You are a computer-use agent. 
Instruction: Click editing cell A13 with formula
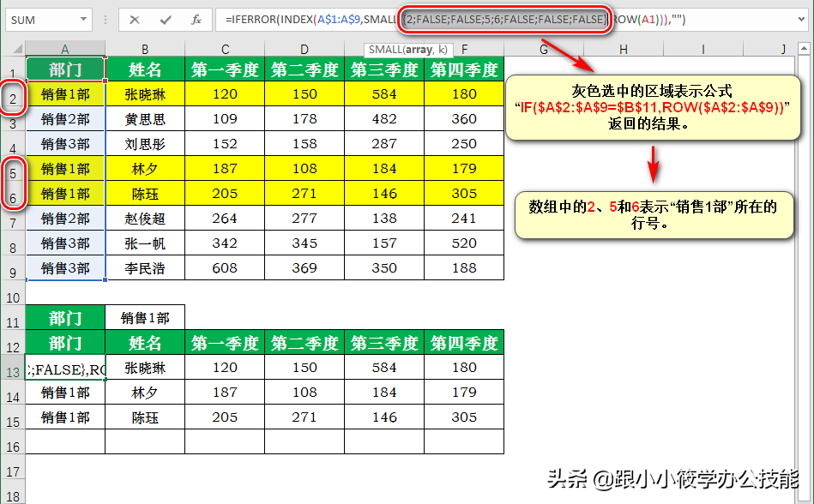pyautogui.click(x=65, y=368)
